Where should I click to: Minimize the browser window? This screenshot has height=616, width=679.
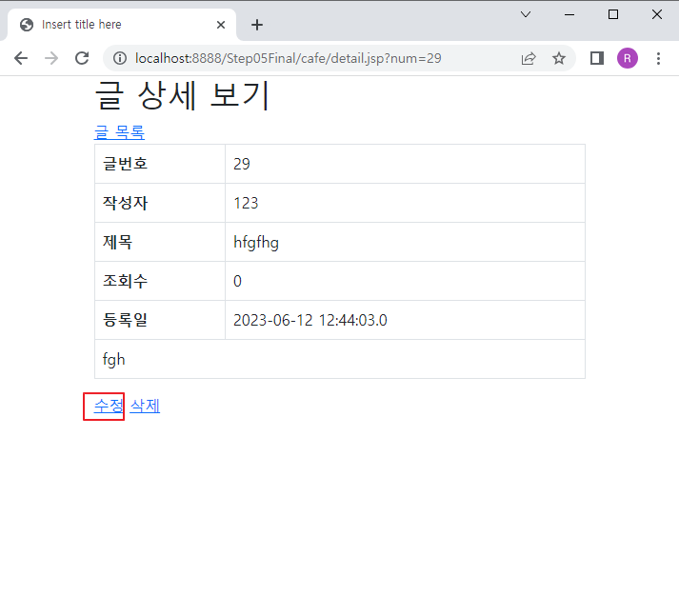click(x=569, y=14)
